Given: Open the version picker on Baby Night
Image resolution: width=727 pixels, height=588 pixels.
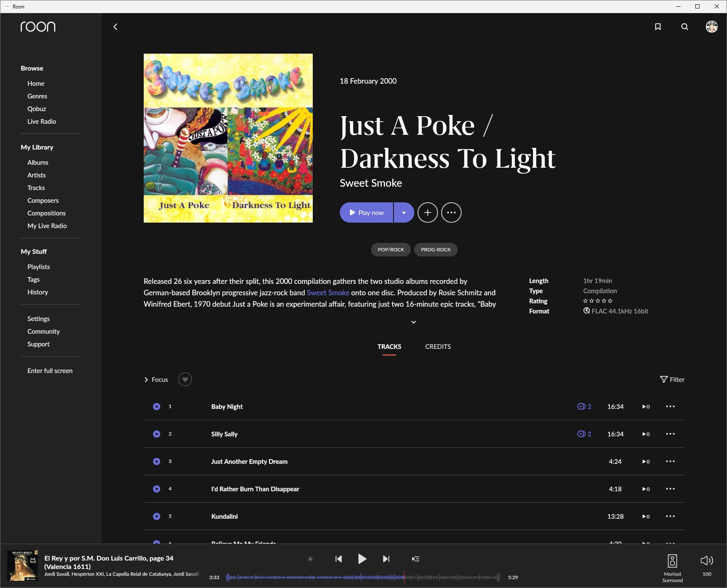Looking at the screenshot, I should pyautogui.click(x=584, y=406).
